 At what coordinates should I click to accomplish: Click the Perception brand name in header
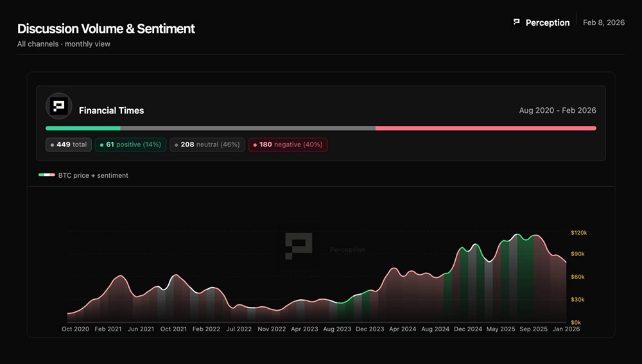click(547, 22)
